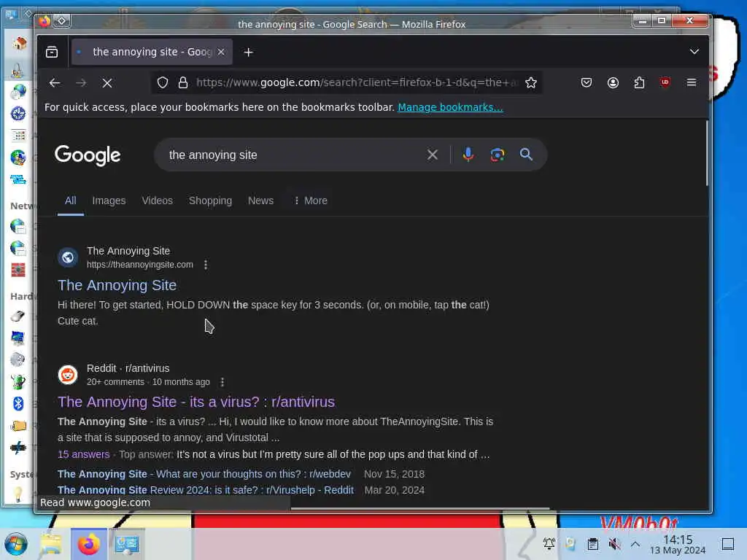The image size is (747, 560).
Task: Close the 'the annoying site' tab
Action: 221,52
